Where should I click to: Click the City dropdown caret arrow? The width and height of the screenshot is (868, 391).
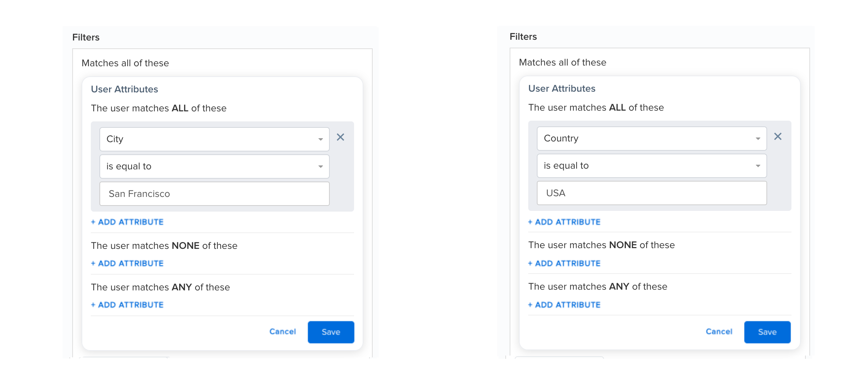point(321,139)
